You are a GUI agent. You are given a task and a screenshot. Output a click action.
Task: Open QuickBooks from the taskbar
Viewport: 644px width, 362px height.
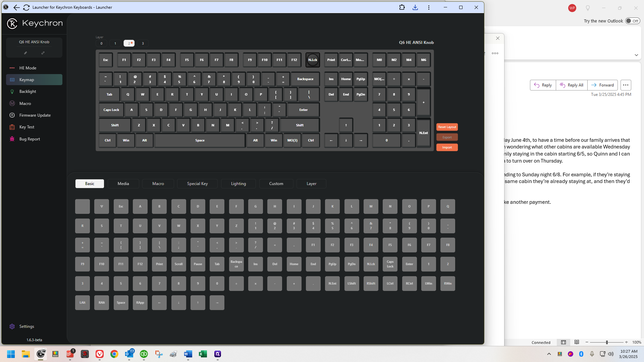coord(144,354)
